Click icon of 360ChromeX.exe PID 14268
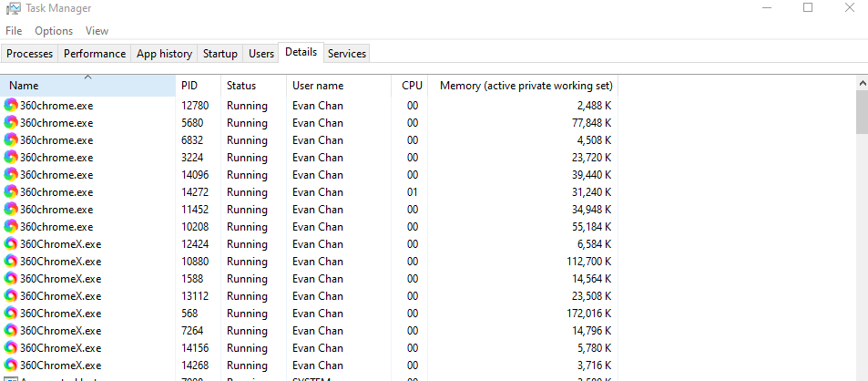 [x=11, y=366]
